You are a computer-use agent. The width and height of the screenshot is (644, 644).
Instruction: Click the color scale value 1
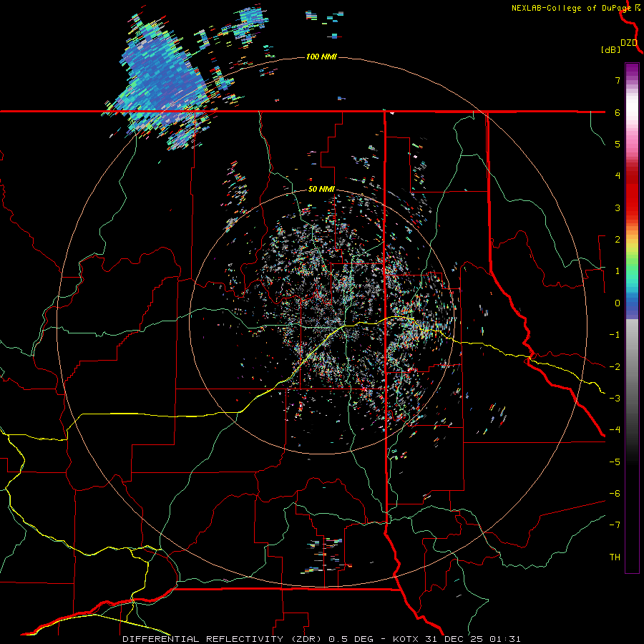point(618,271)
